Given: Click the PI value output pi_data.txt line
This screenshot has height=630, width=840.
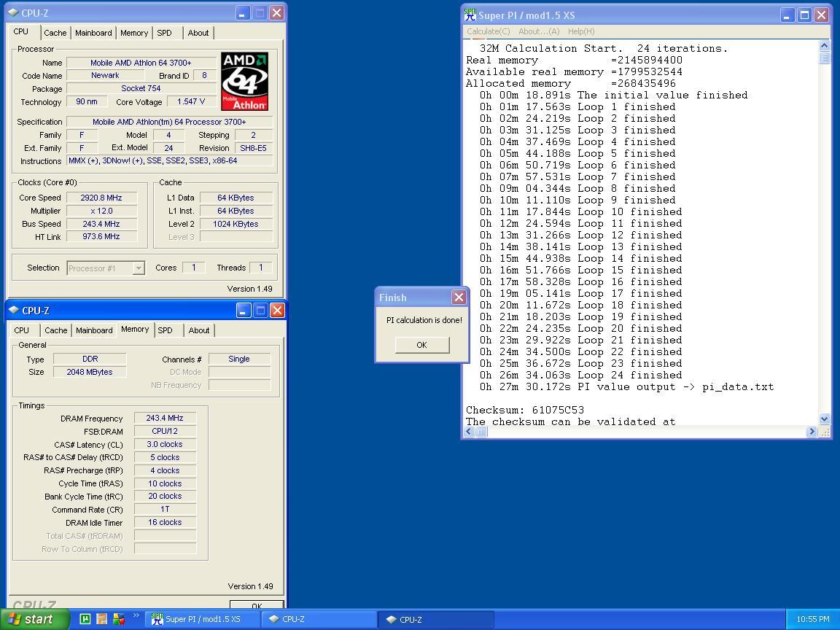Looking at the screenshot, I should pos(626,386).
